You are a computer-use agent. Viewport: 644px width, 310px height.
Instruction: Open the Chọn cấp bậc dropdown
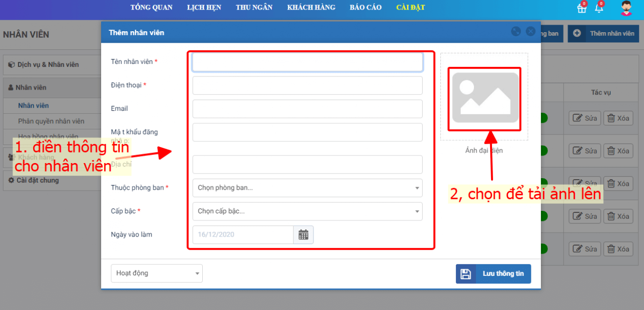[x=307, y=211]
